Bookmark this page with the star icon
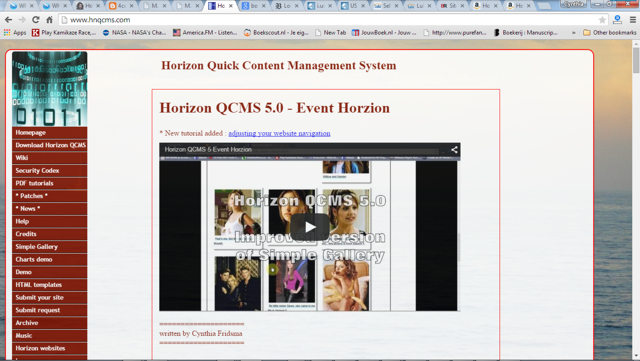Screen dimensions: 640x361 [x=602, y=20]
